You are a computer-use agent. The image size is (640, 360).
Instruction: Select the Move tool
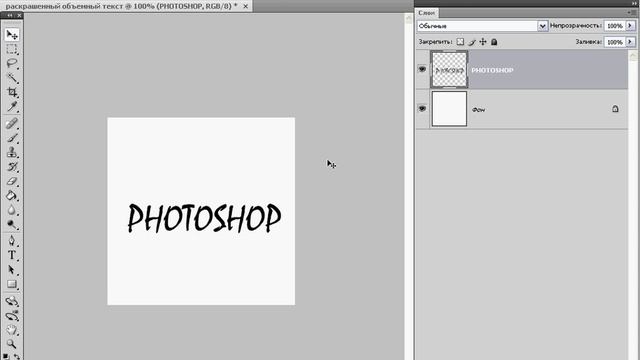tap(12, 35)
